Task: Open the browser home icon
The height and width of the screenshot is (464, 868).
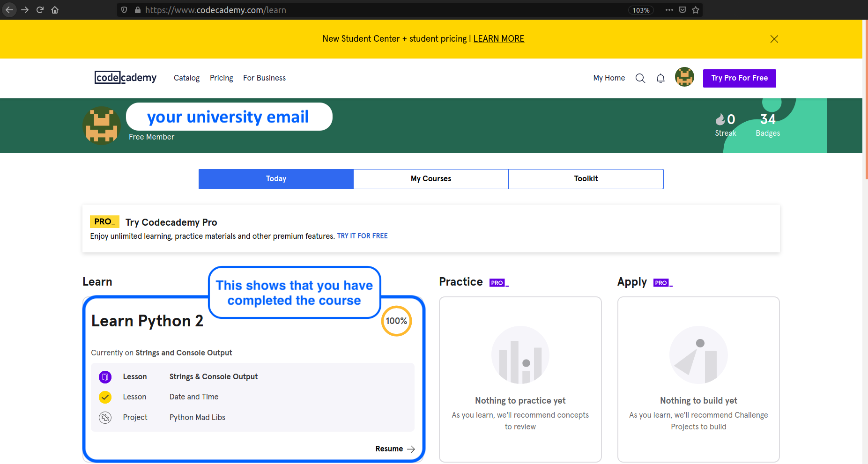Action: [55, 10]
